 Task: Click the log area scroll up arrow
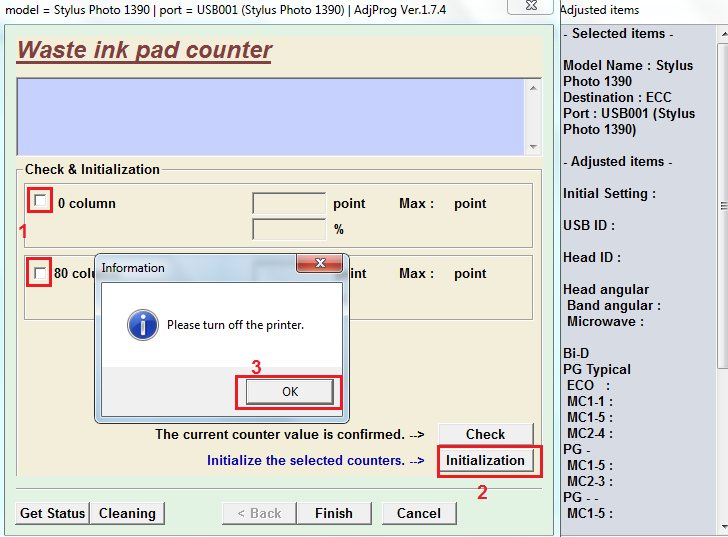click(x=533, y=88)
